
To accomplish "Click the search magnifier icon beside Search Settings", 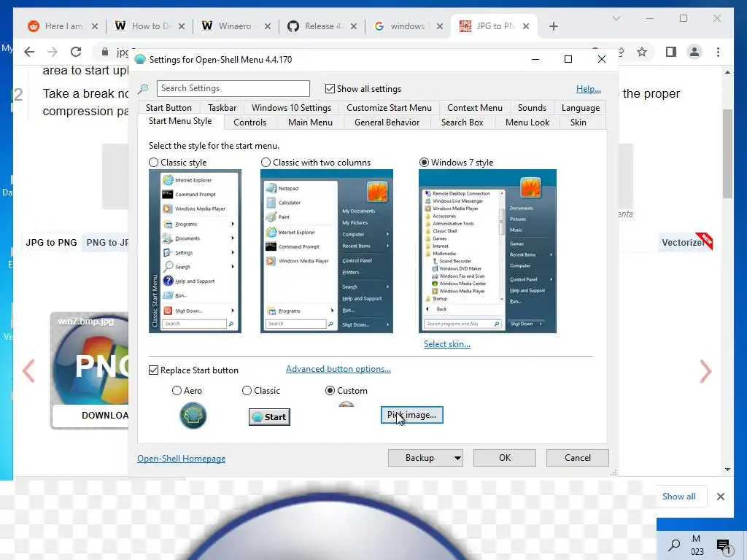I will tap(143, 88).
